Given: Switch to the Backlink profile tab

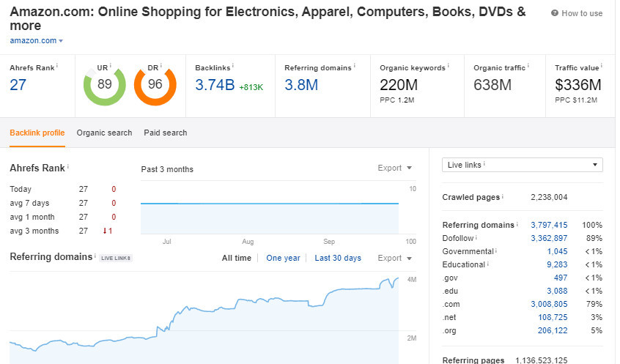Looking at the screenshot, I should [37, 133].
